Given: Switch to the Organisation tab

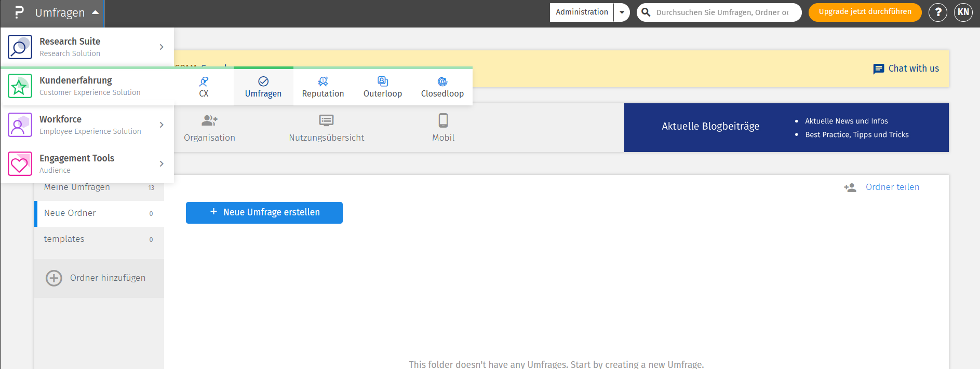Looking at the screenshot, I should (209, 128).
